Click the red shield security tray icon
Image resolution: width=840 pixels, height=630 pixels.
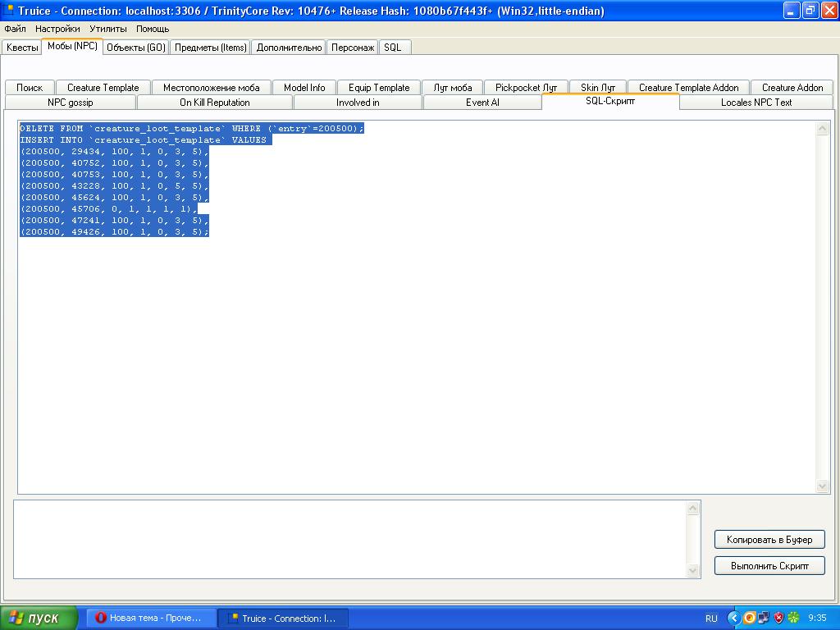pyautogui.click(x=779, y=619)
